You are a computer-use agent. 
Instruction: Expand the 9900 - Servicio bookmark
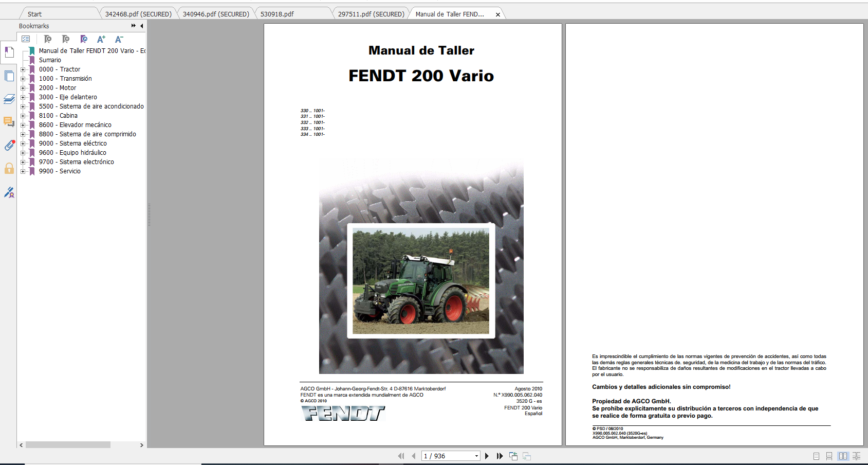[x=23, y=171]
